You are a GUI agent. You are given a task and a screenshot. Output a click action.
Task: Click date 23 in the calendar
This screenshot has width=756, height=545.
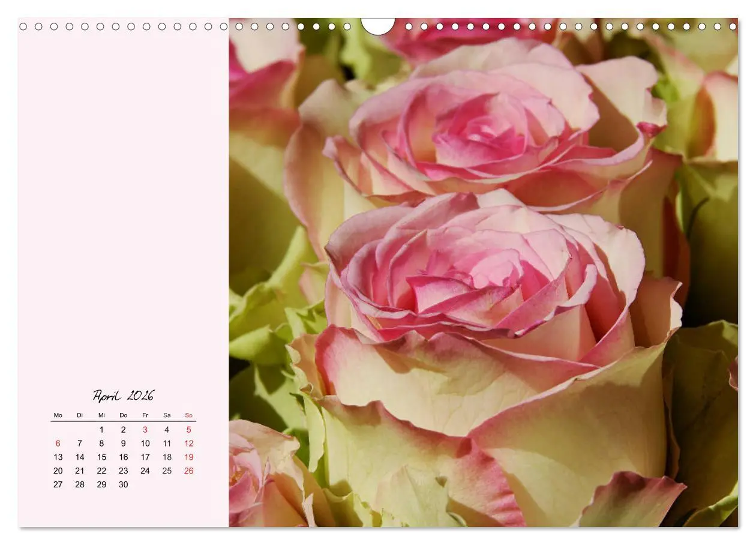point(124,471)
